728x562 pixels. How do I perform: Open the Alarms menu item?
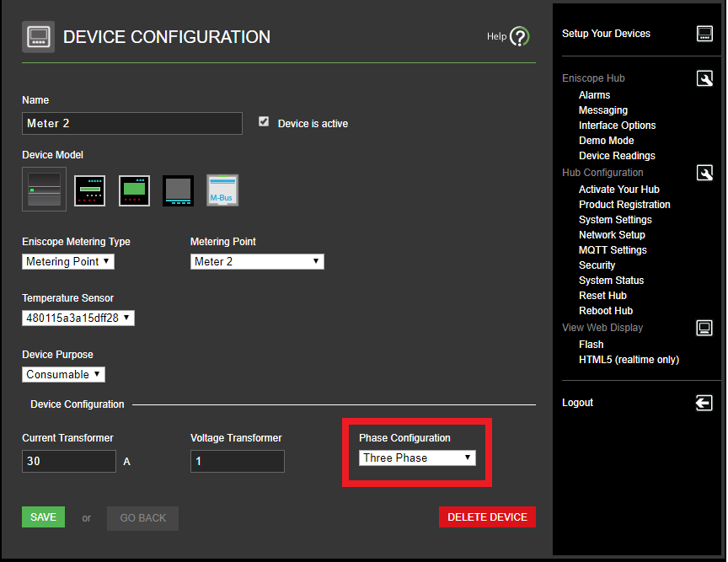[594, 95]
